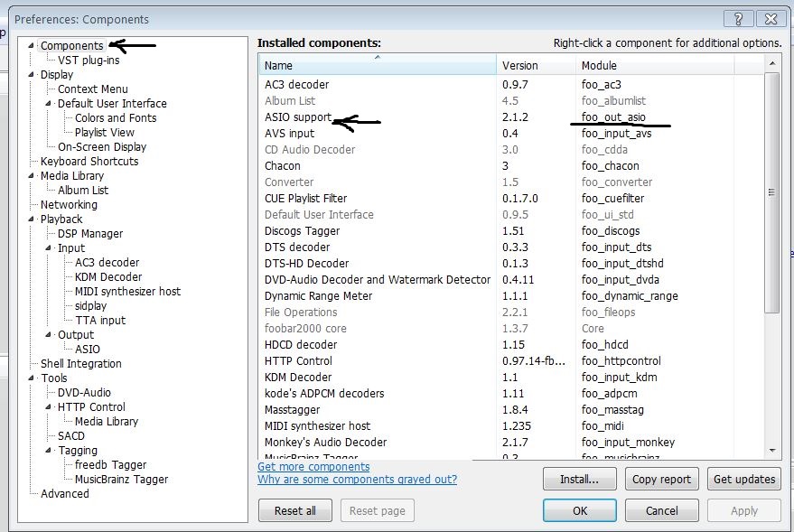Select AC3 decoder in the tree
The height and width of the screenshot is (532, 794).
[x=107, y=263]
